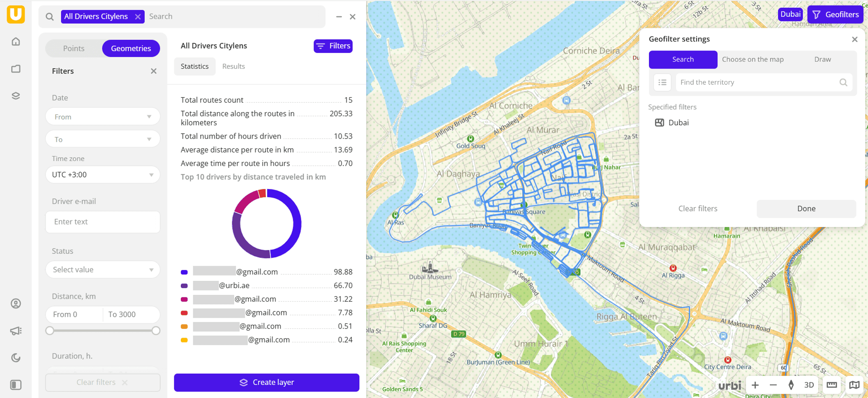The height and width of the screenshot is (398, 868).
Task: Switch to Points view mode
Action: 74,49
